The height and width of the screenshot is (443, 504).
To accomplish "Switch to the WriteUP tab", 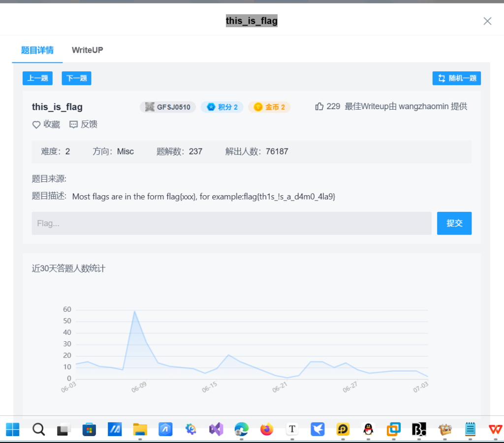I will point(87,50).
